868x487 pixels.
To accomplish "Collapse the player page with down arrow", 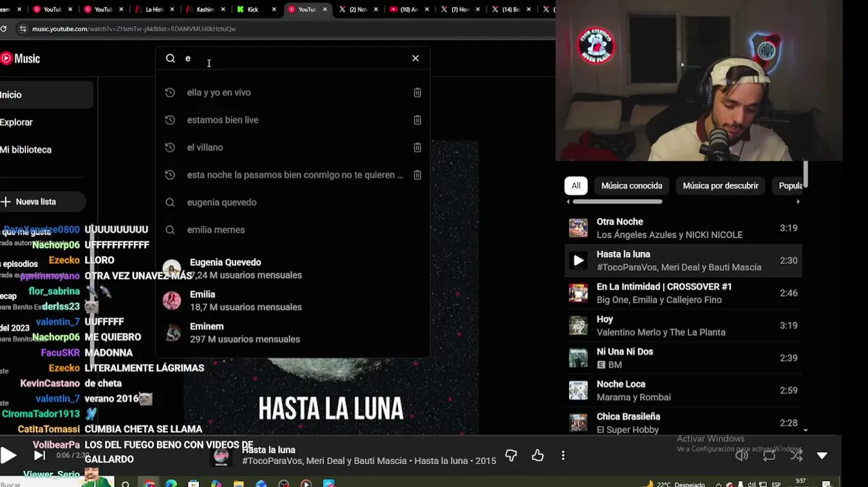I will coord(822,455).
